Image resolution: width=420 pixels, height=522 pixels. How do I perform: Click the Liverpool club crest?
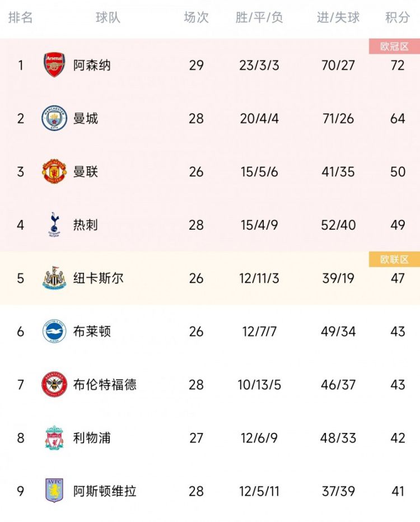[x=55, y=437]
